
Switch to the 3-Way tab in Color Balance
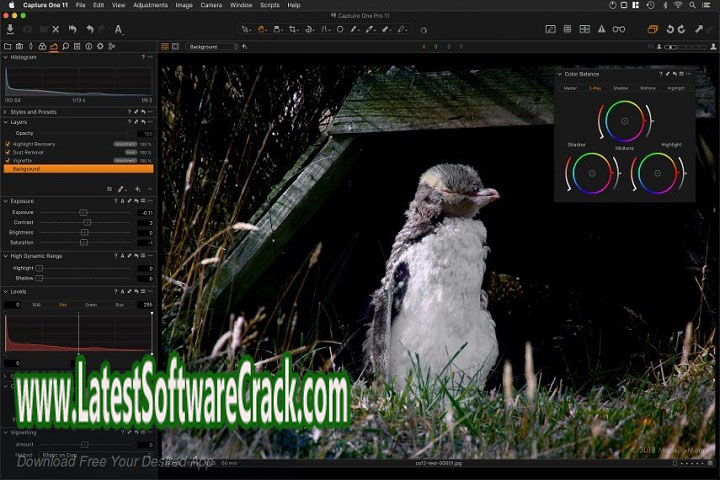point(595,88)
